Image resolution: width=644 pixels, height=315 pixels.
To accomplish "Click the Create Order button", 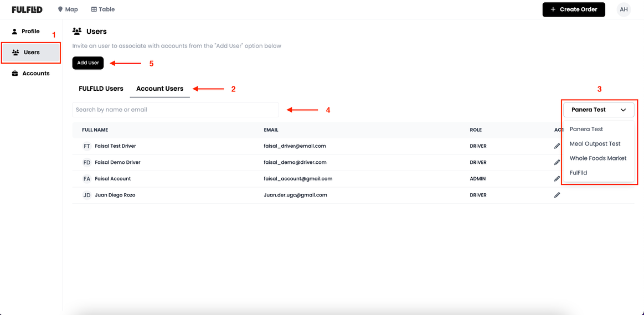I will coord(574,9).
